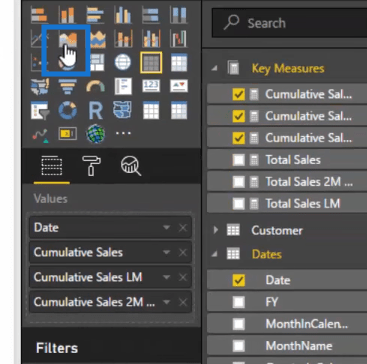
Task: Select the funnel chart visual
Action: coord(68,86)
